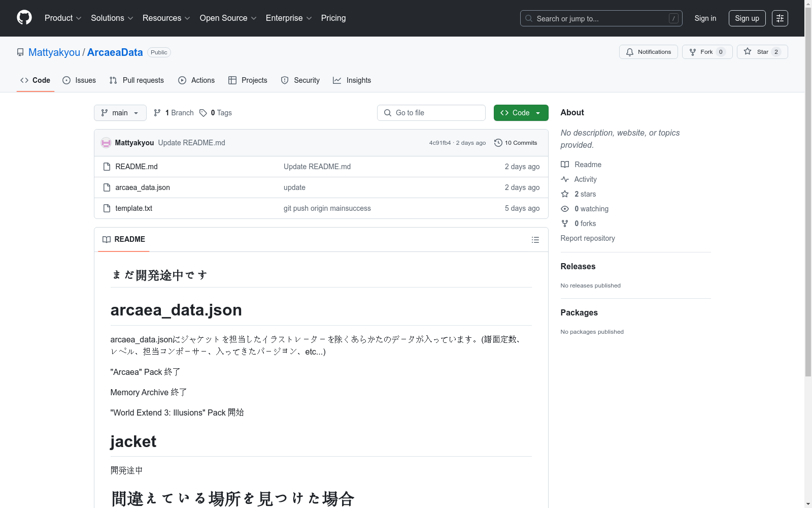Click the Sign up button
The width and height of the screenshot is (812, 508).
[747, 18]
